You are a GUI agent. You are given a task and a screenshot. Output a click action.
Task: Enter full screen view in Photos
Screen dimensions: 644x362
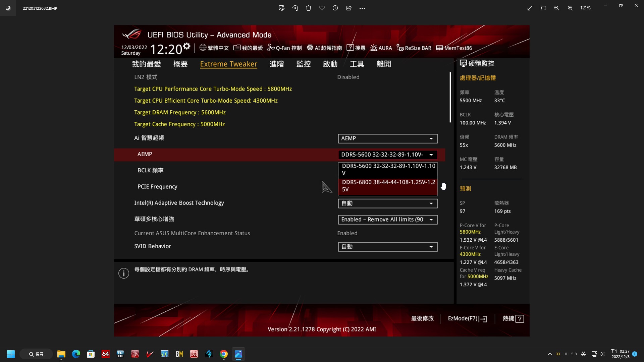[x=530, y=8]
